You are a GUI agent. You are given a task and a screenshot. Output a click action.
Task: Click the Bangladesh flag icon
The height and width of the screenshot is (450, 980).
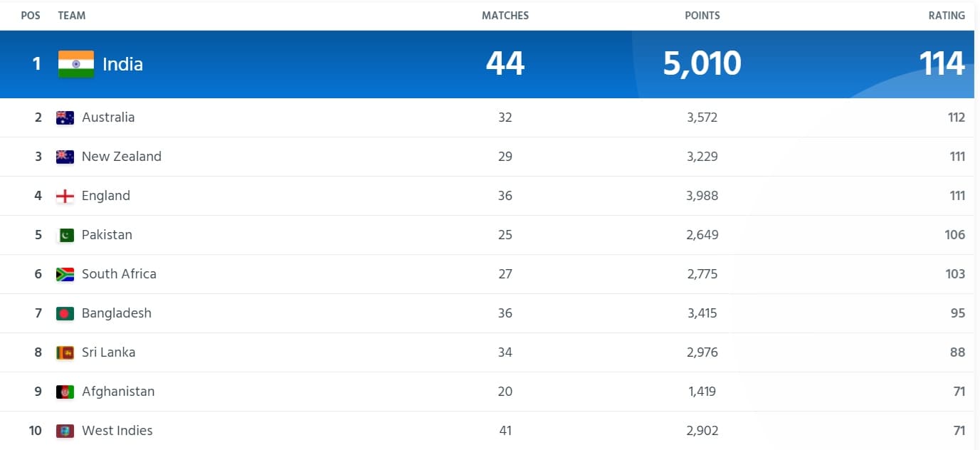65,314
